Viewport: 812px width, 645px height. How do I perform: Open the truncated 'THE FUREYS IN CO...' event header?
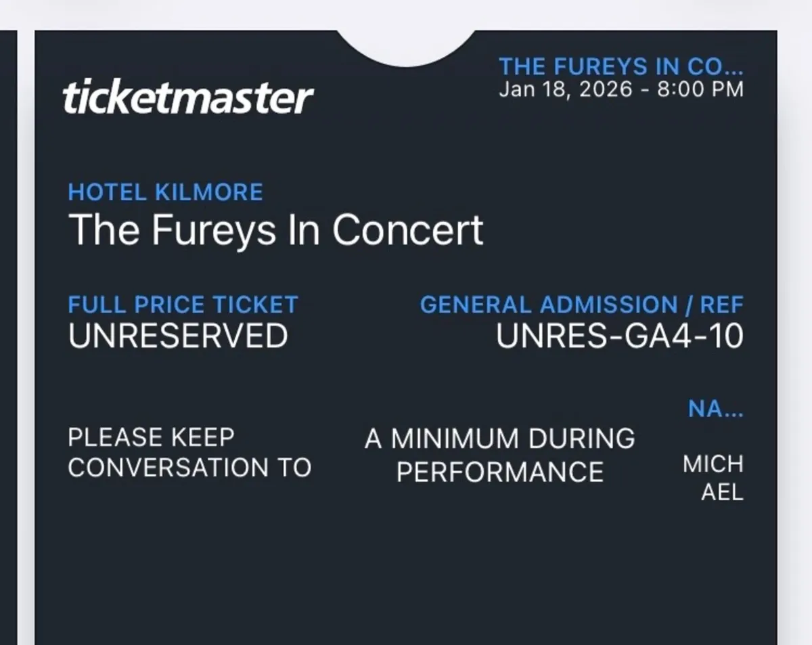[x=621, y=66]
